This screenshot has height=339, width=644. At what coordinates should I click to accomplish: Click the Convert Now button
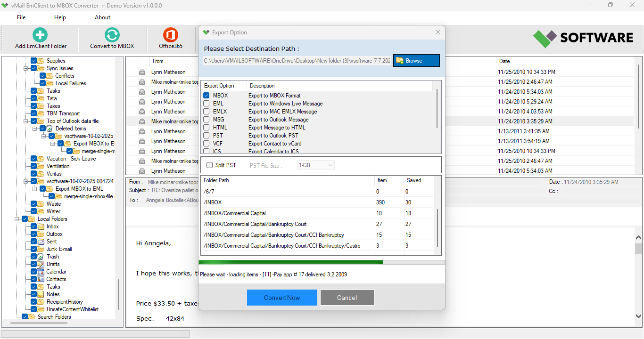(282, 298)
